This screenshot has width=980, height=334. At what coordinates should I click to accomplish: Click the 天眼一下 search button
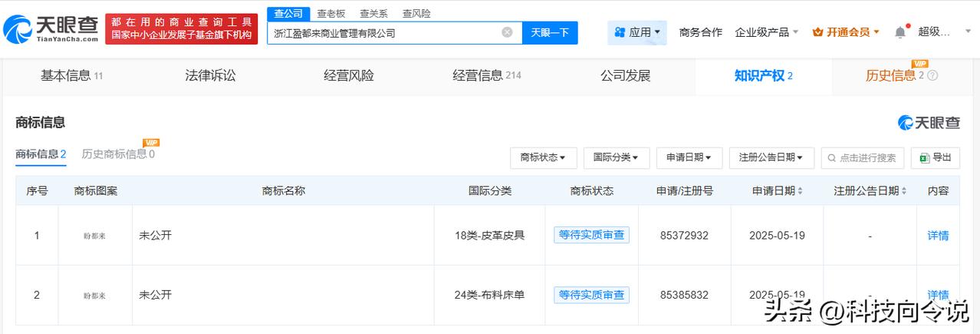tap(550, 32)
